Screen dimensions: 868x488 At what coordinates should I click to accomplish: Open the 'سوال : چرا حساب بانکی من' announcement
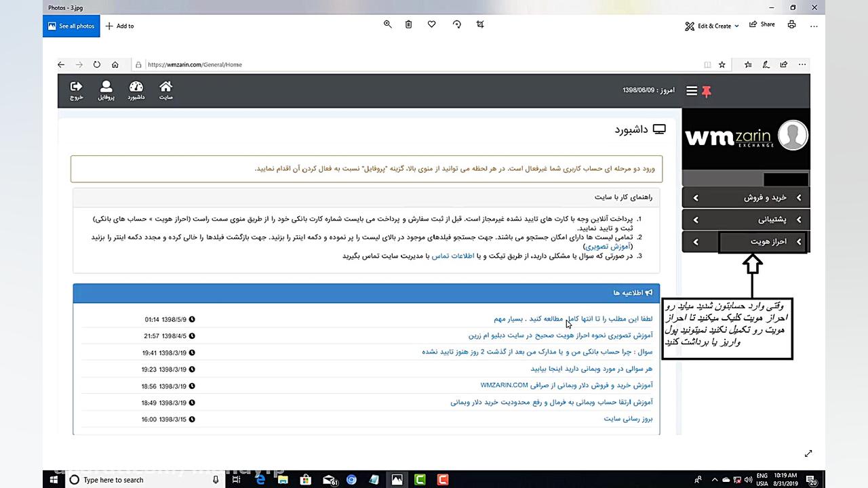(x=537, y=352)
